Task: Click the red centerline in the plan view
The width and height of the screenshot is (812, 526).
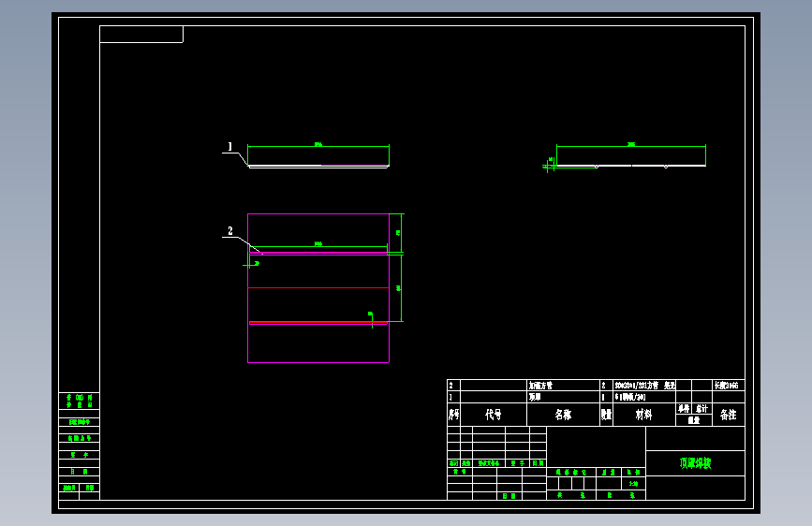Action: point(318,288)
